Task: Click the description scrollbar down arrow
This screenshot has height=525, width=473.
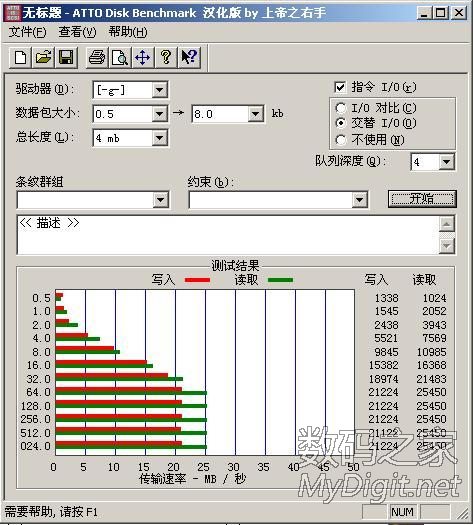Action: pyautogui.click(x=447, y=246)
